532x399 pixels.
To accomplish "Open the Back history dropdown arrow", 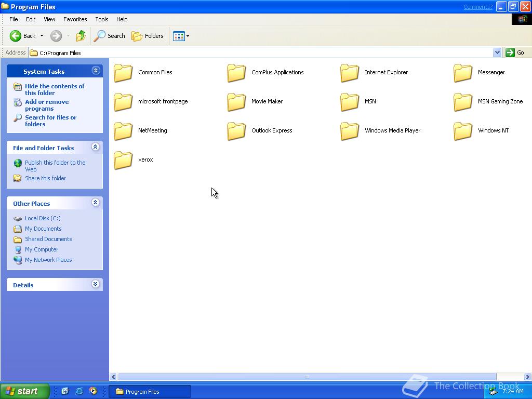I will pos(42,36).
